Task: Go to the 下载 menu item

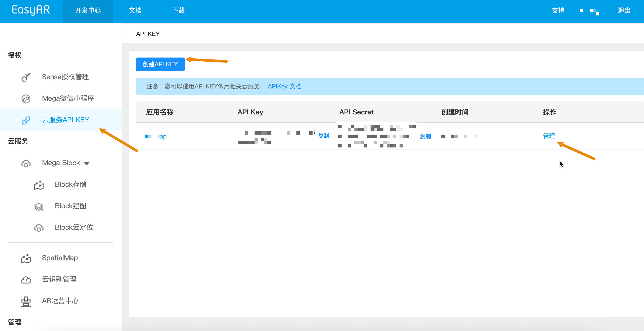Action: pos(178,11)
